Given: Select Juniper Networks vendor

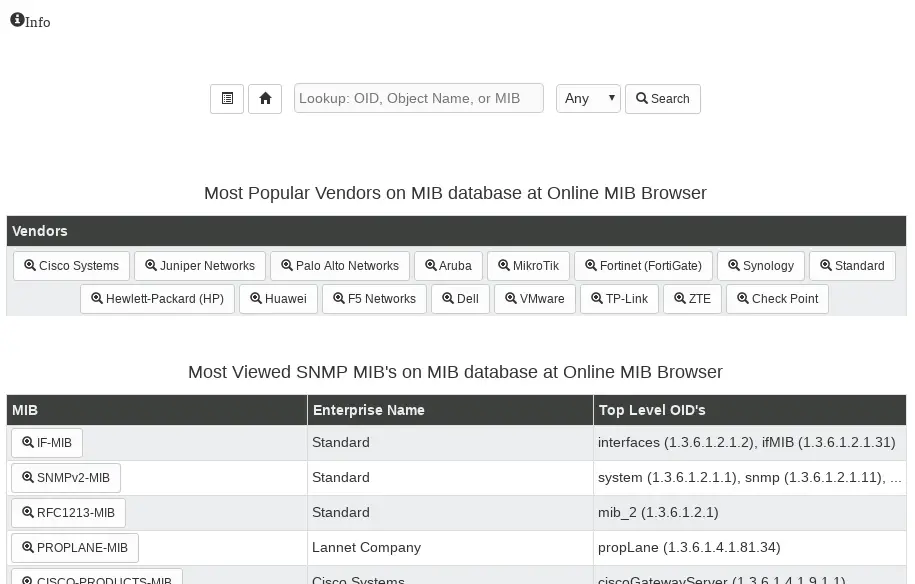Looking at the screenshot, I should 200,266.
